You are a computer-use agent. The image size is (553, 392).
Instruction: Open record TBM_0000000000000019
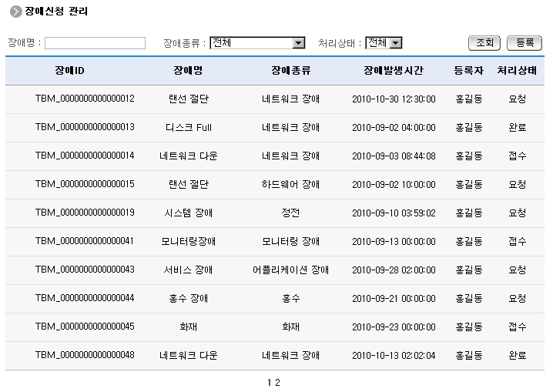click(x=85, y=213)
